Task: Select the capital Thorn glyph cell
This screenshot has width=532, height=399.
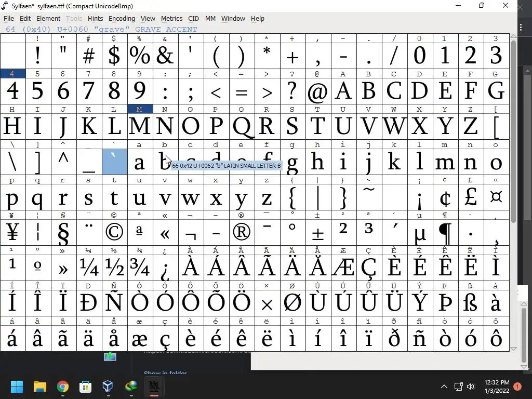Action: coord(445,303)
